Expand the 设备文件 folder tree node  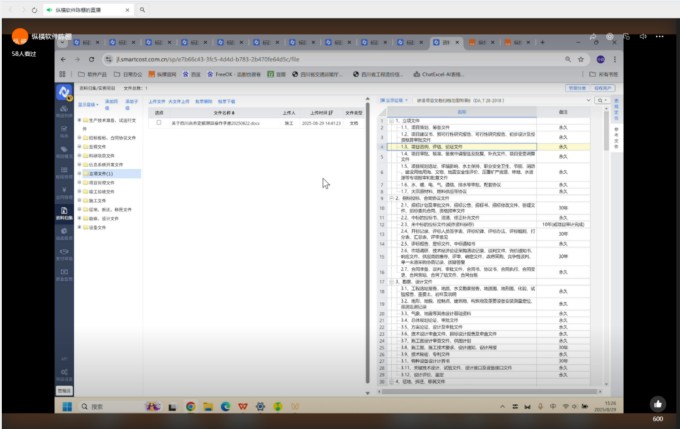[x=79, y=227]
